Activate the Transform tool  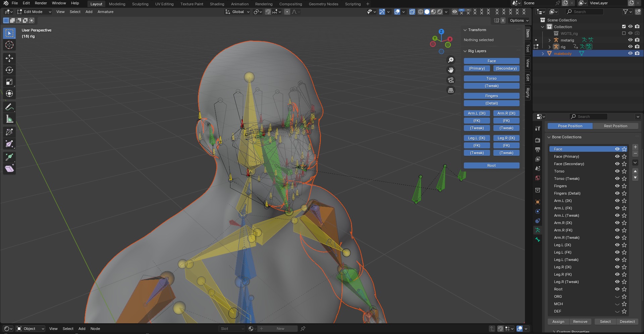(9, 93)
